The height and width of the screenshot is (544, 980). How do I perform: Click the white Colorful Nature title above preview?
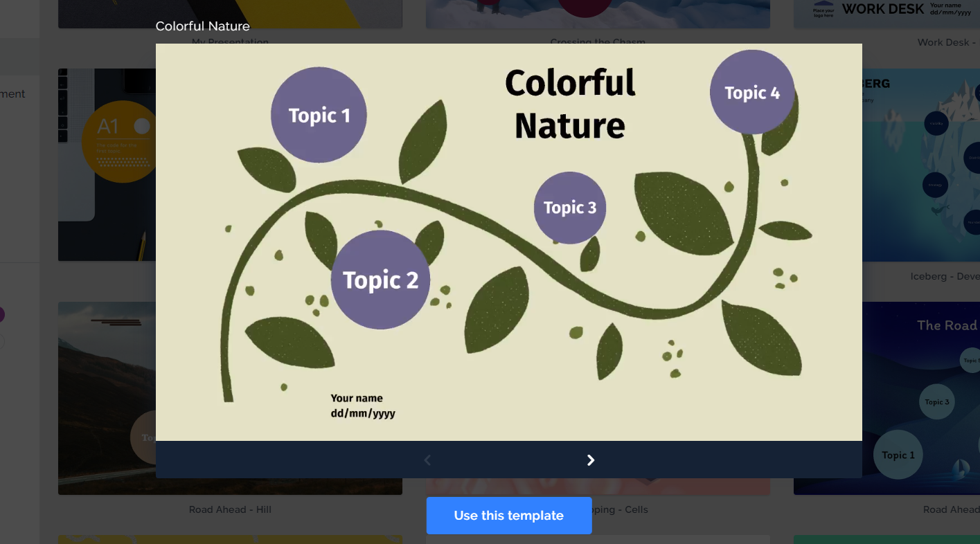[203, 26]
